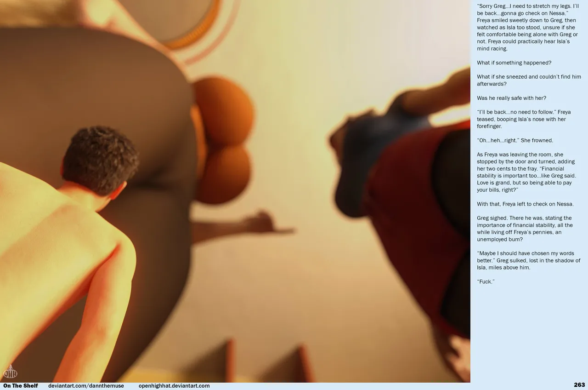This screenshot has width=588, height=390.
Task: Click the "On The Shelf" title in the footer
Action: point(21,386)
